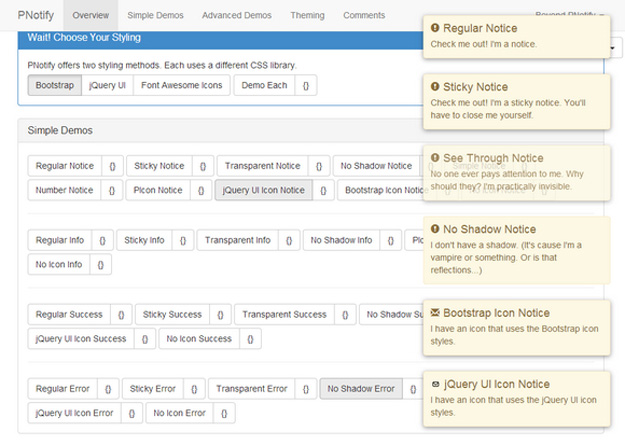Image resolution: width=625 pixels, height=445 pixels.
Task: Click the Transparent Notice button
Action: [x=263, y=166]
